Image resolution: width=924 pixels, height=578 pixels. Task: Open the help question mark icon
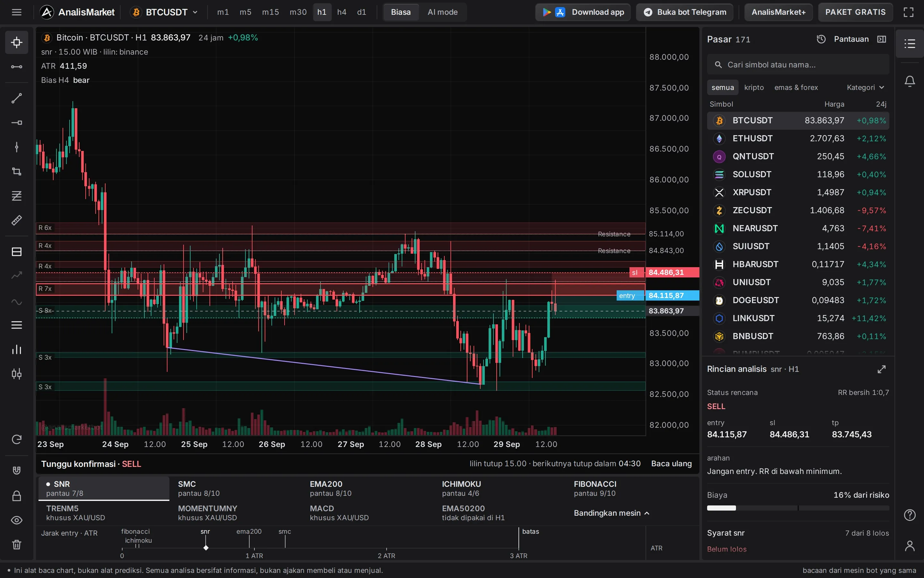click(x=910, y=515)
